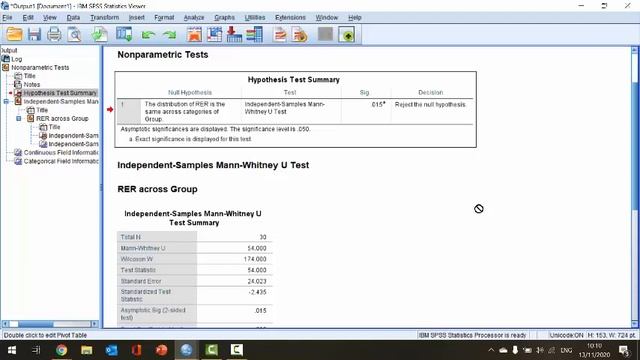Click the 'Independent-Samples Mann-Whitney U Test' heading
Screen dimensions: 640x360
pos(213,165)
